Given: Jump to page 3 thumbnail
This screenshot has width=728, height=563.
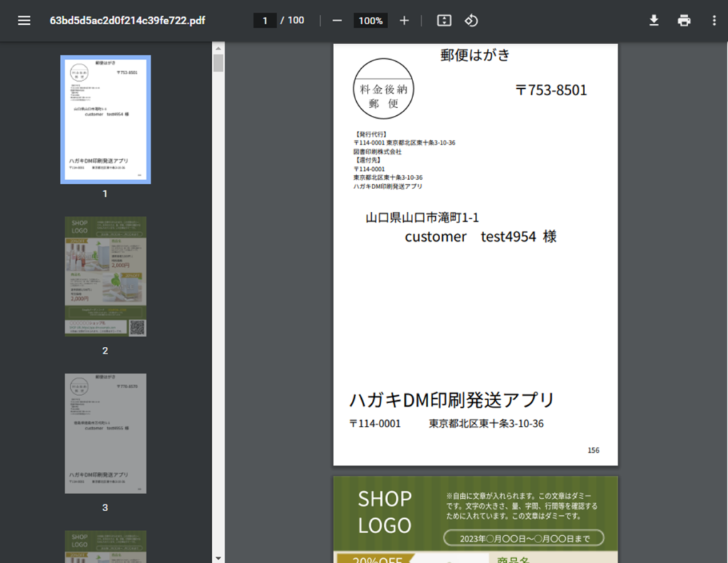Looking at the screenshot, I should pyautogui.click(x=105, y=433).
